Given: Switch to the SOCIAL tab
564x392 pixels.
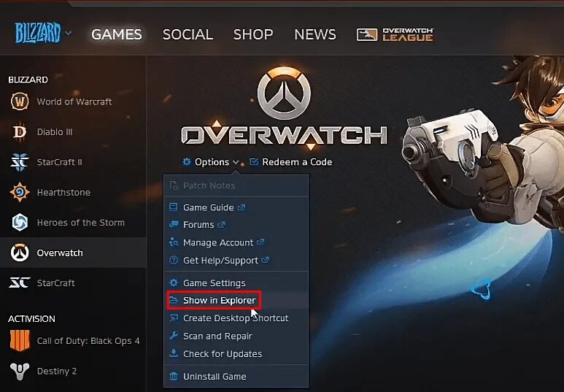Looking at the screenshot, I should tap(188, 34).
